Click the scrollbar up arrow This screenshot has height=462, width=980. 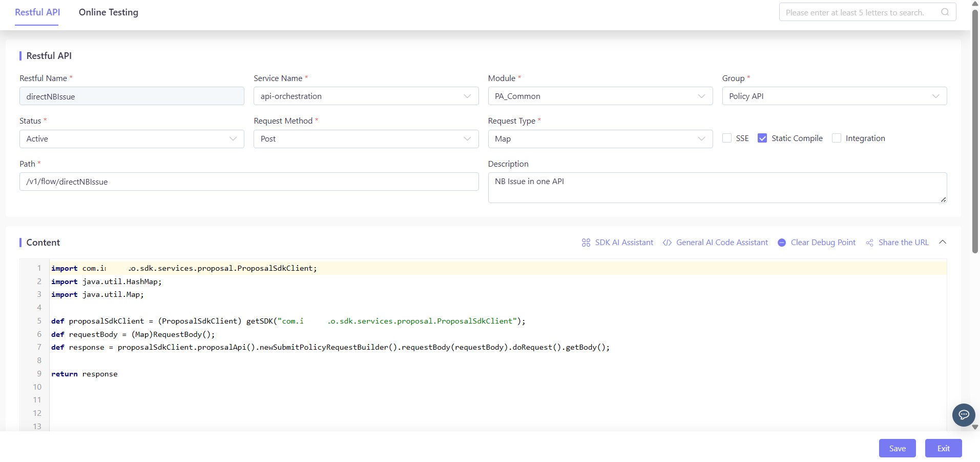(975, 4)
